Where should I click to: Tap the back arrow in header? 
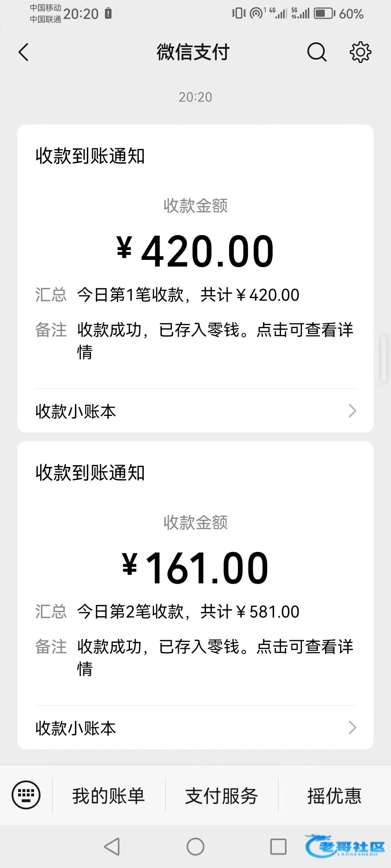coord(24,52)
